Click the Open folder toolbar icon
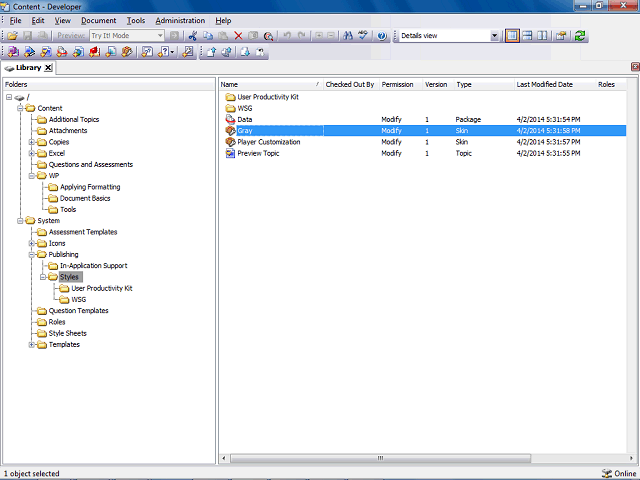640x480 pixels. 13,36
